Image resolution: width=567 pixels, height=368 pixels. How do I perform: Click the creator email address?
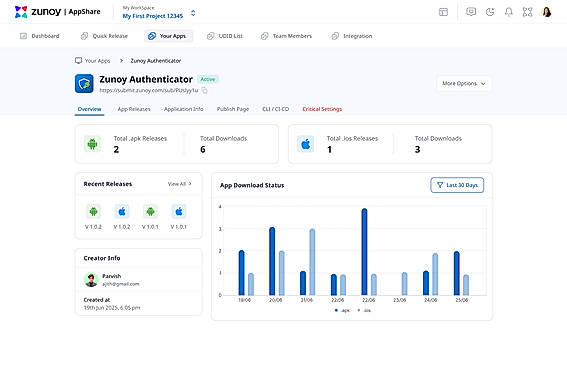[121, 284]
